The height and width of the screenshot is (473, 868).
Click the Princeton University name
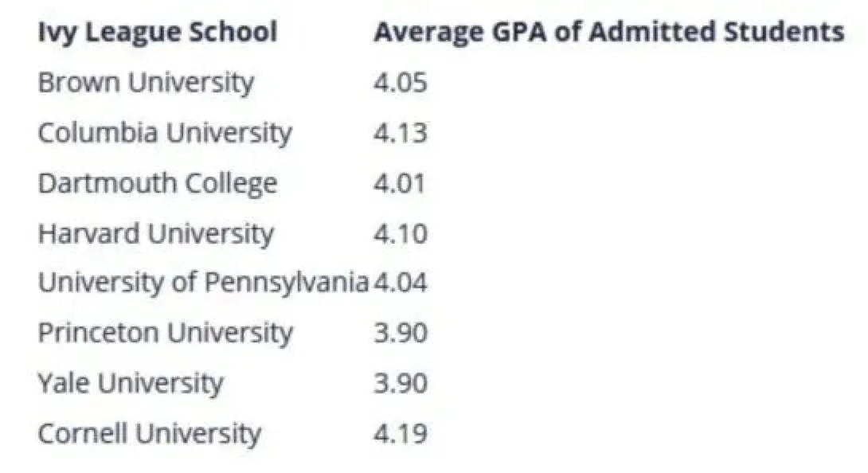click(x=165, y=333)
